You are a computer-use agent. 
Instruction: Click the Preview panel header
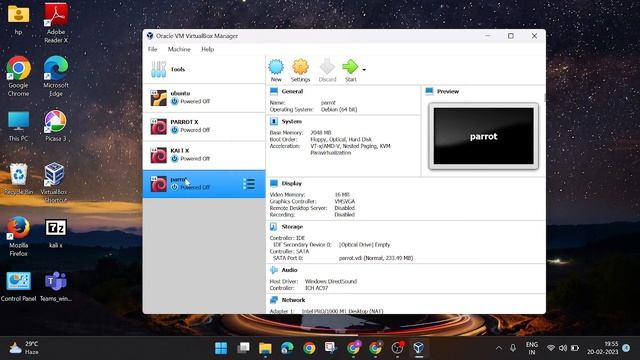[448, 91]
